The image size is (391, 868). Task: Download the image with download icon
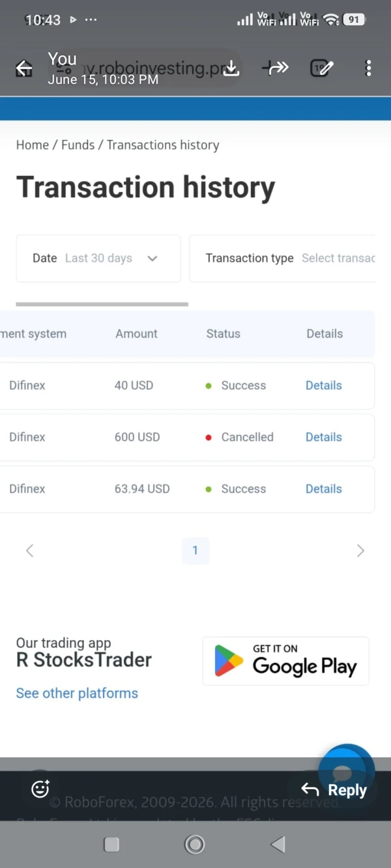(231, 68)
